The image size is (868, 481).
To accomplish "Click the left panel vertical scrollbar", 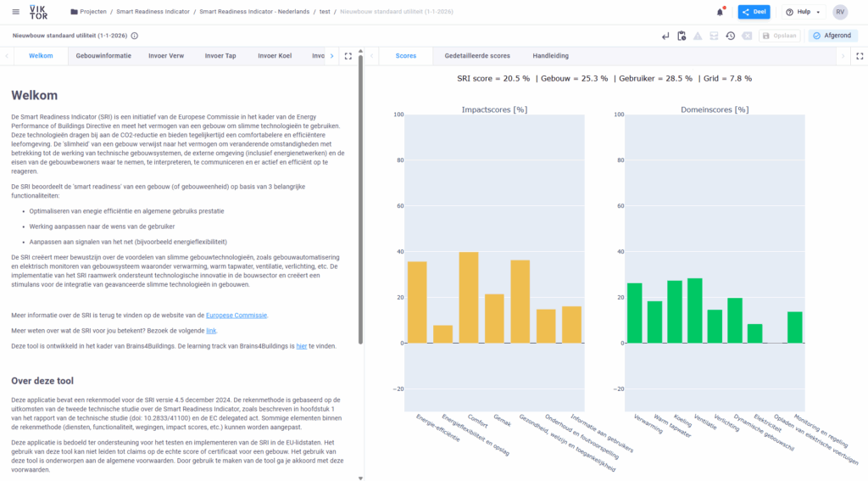I will point(360,199).
